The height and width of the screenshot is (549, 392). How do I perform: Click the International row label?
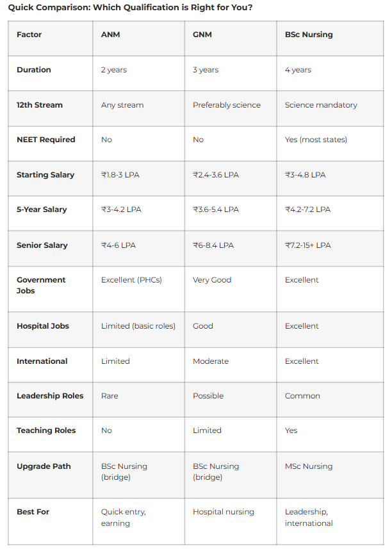click(x=42, y=361)
